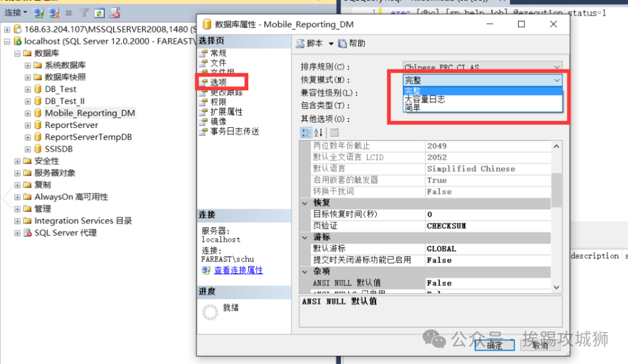628x364 pixels.
Task: Click the 帮助 help icon
Action: [342, 44]
